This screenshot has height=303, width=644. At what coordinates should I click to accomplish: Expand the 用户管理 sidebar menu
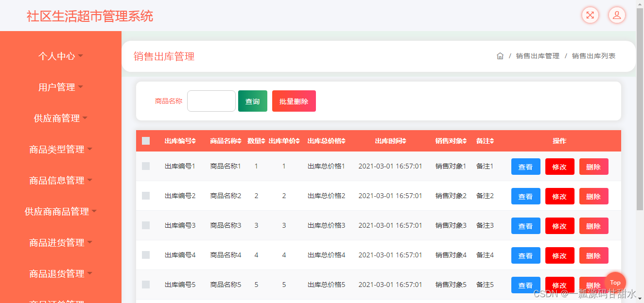point(61,87)
